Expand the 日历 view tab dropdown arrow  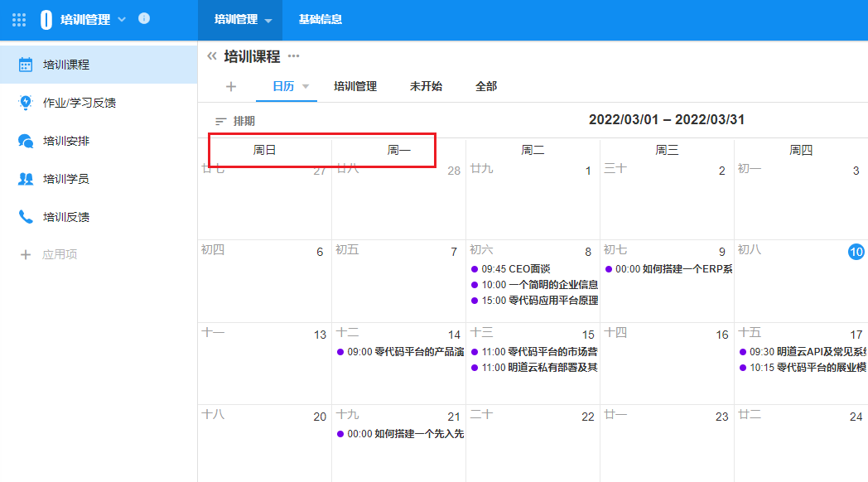[306, 86]
